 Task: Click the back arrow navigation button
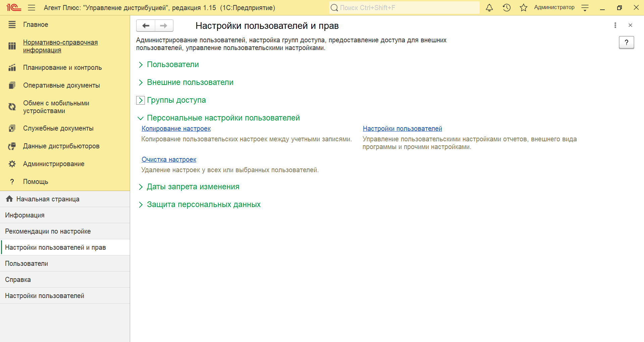(x=146, y=26)
